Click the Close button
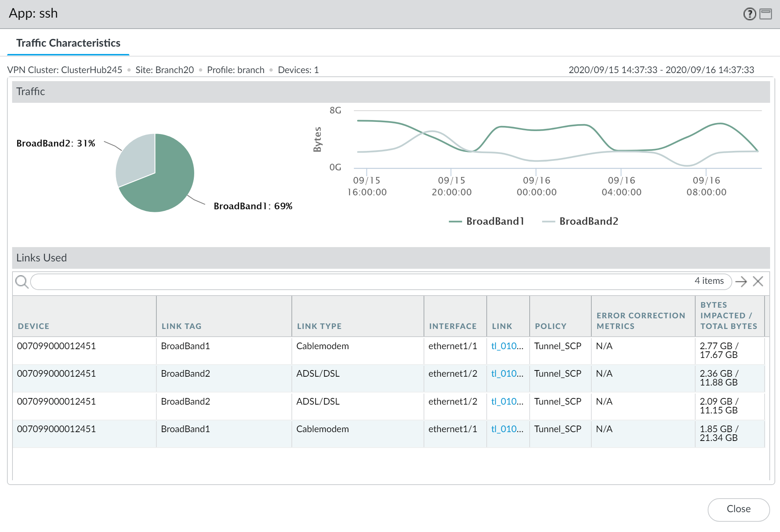 coord(738,509)
